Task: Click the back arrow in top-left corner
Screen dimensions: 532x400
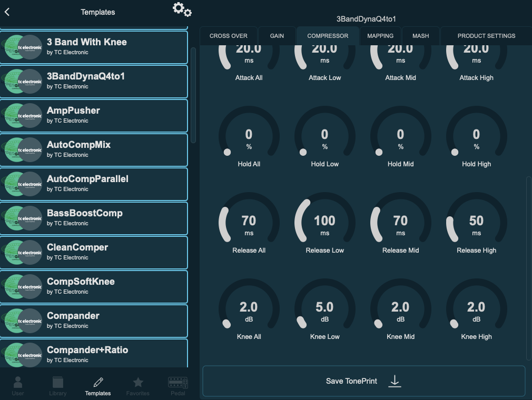Action: 7,12
